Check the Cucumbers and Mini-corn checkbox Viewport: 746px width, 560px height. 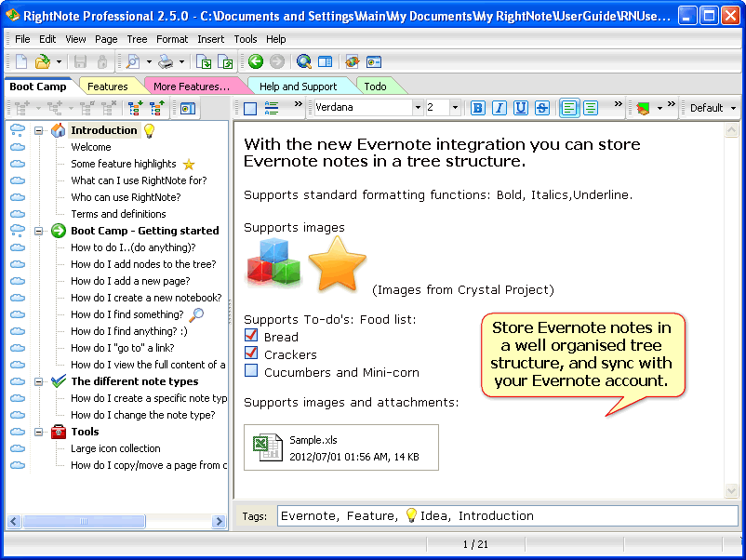click(x=251, y=370)
